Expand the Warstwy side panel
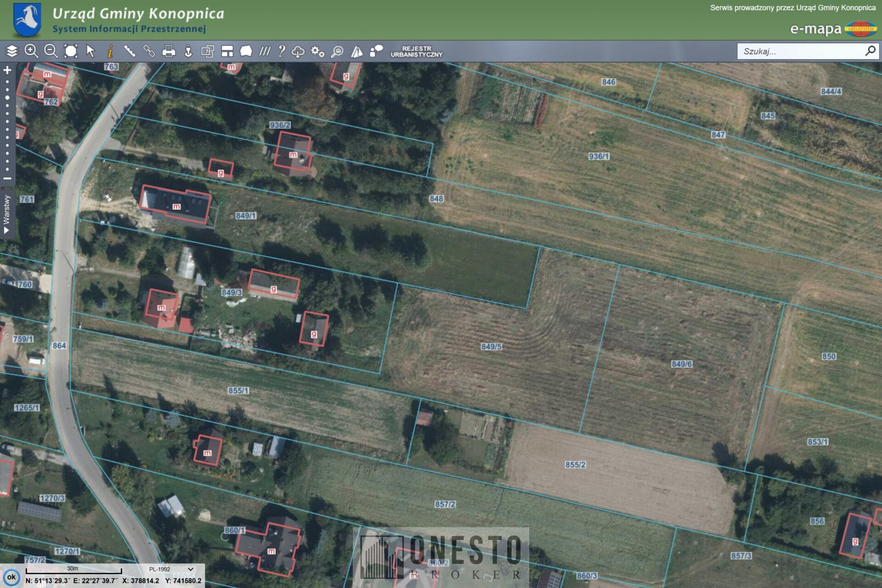The width and height of the screenshot is (882, 588). 7,214
